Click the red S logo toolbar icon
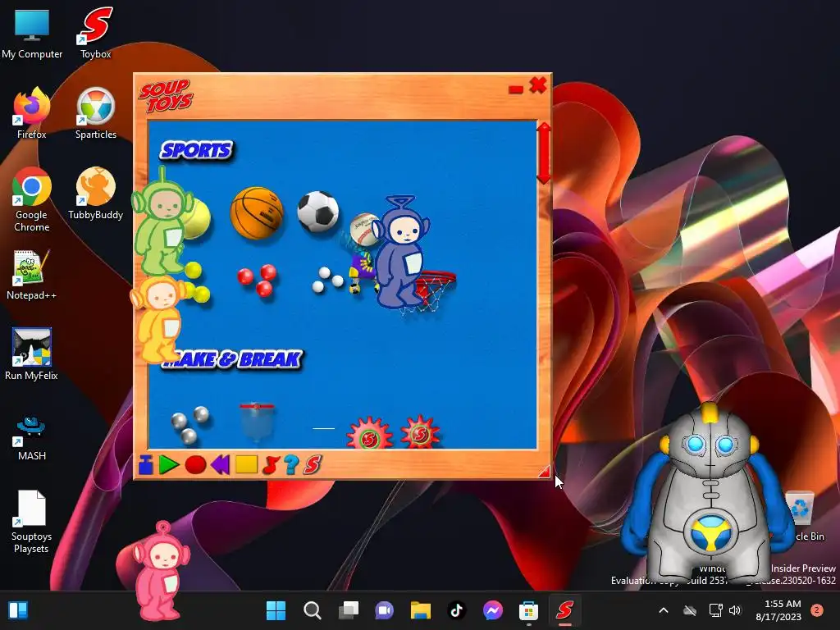 (313, 464)
